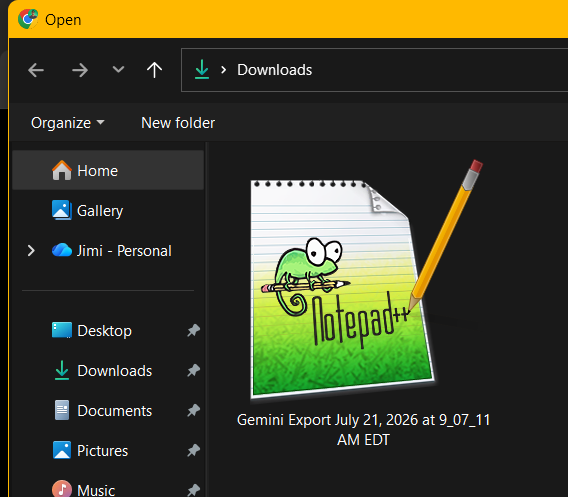Click Downloads in the address bar path
Viewport: 568px width, 497px height.
pos(275,70)
